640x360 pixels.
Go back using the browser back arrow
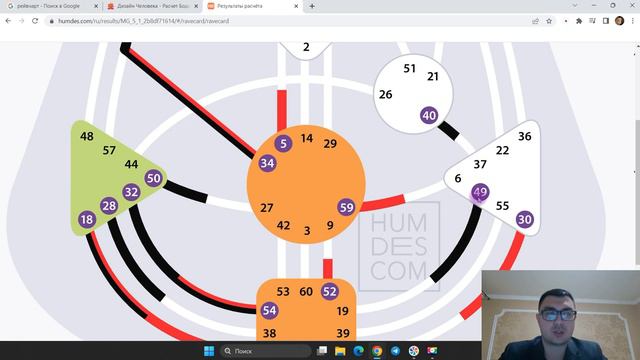click(x=8, y=21)
